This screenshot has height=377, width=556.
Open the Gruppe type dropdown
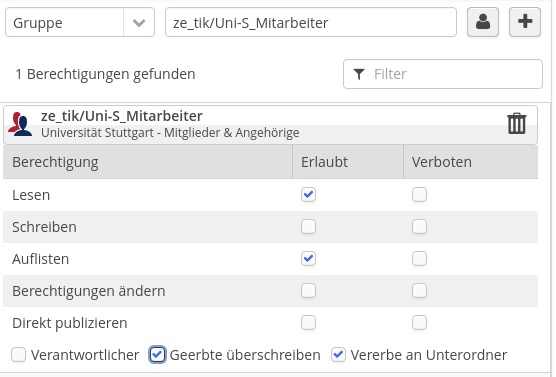(x=80, y=22)
